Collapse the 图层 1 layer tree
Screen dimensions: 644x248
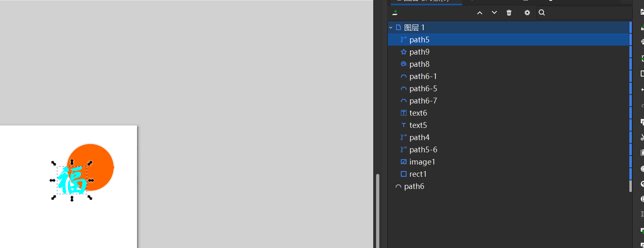point(391,28)
